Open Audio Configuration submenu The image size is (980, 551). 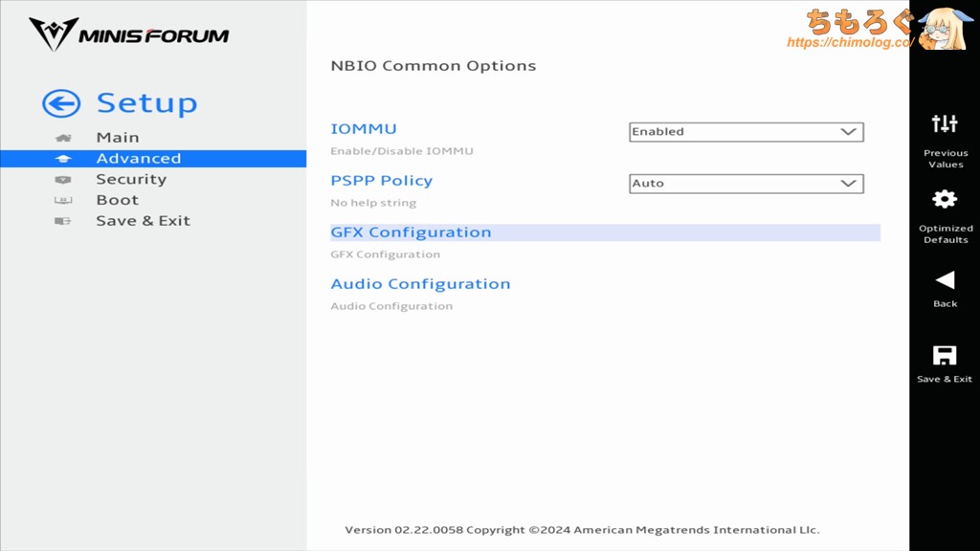[x=420, y=284]
